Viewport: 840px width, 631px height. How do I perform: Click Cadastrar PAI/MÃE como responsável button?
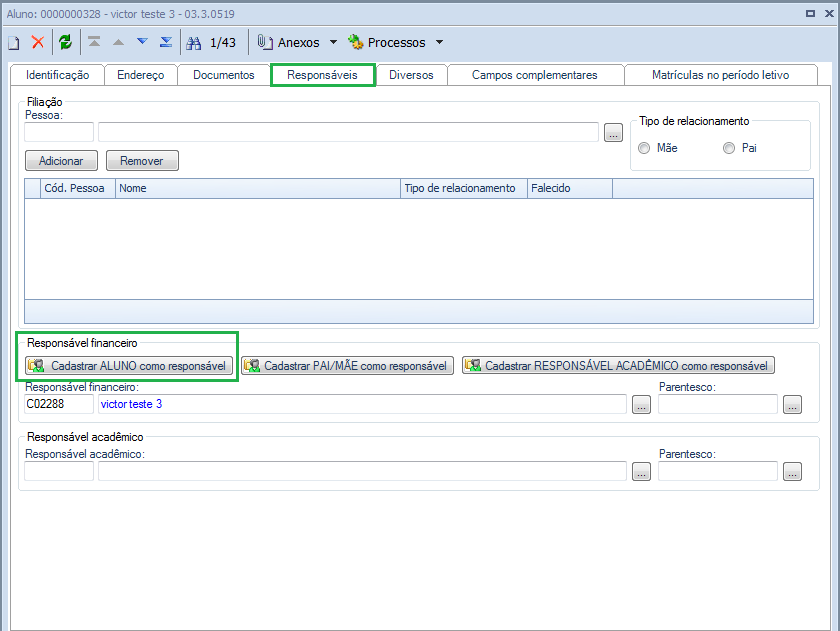[x=347, y=366]
